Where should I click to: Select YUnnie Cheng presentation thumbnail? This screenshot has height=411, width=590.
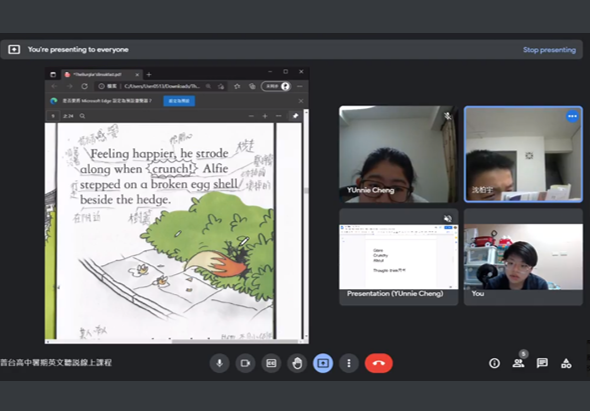[399, 257]
